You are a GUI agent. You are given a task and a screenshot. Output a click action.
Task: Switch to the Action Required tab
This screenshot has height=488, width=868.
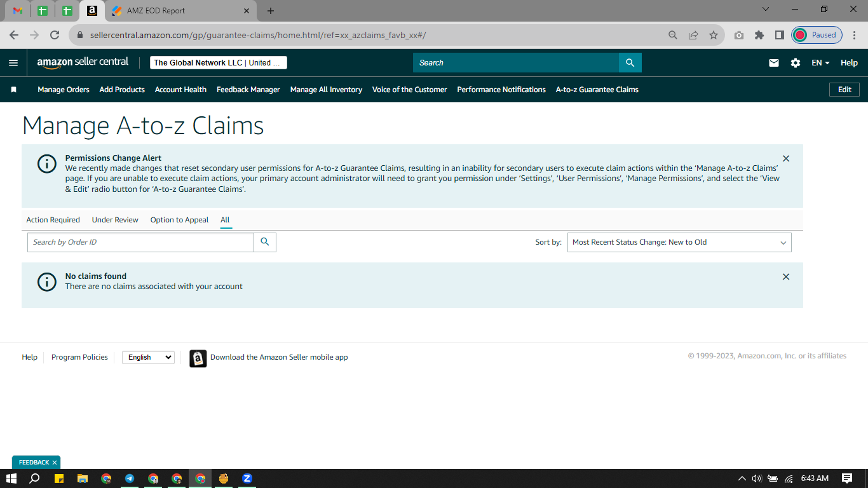[x=53, y=220]
